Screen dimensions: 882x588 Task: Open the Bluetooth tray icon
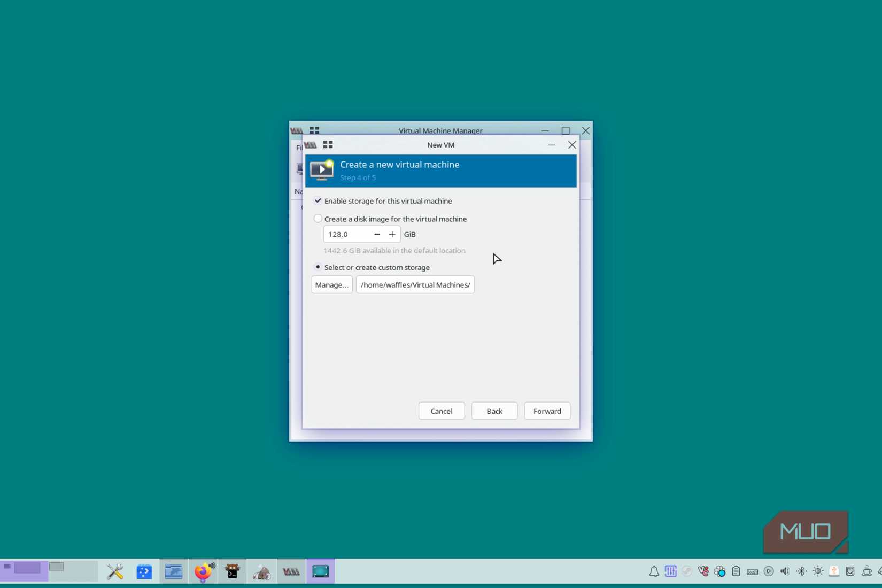pos(801,571)
